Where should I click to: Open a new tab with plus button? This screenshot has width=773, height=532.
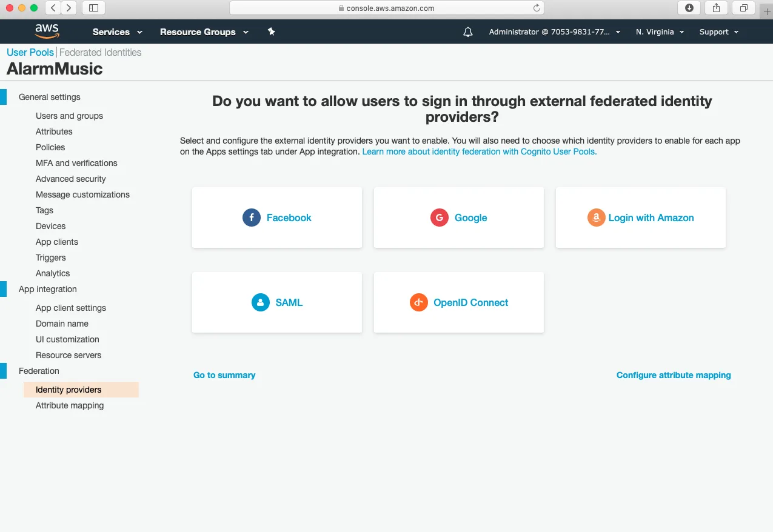pos(767,12)
